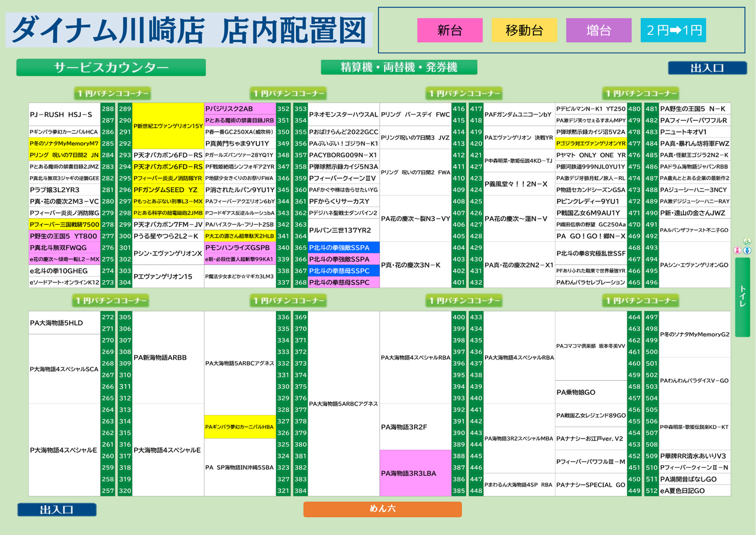Select the PA大海物語5HLD cell
756x535 pixels.
(64, 323)
